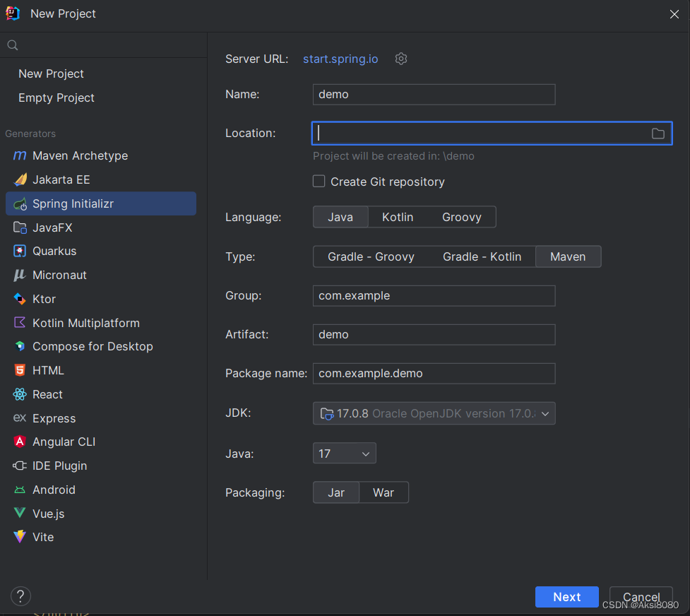
Task: Click the HTML5 shield icon
Action: pyautogui.click(x=20, y=370)
